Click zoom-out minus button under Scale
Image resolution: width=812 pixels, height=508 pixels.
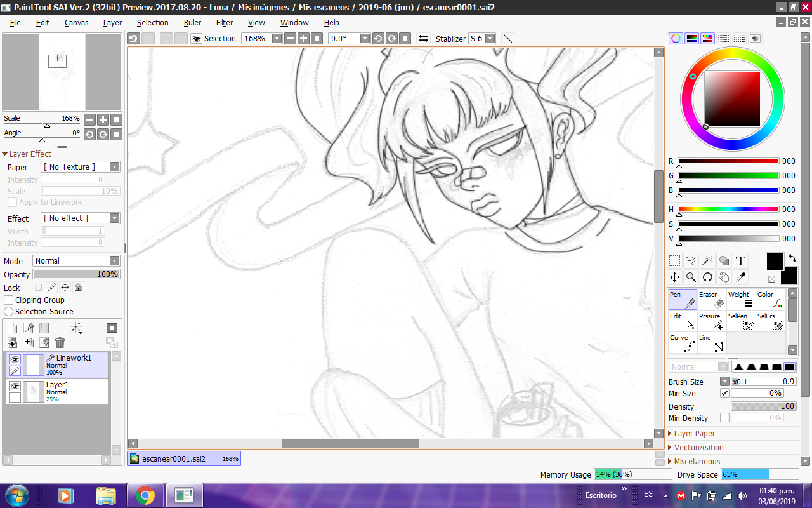coord(89,119)
